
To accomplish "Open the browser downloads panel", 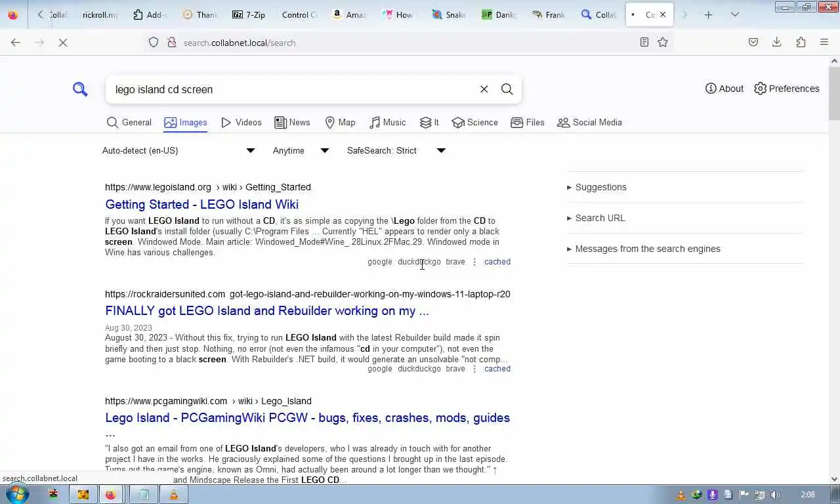I will (777, 42).
